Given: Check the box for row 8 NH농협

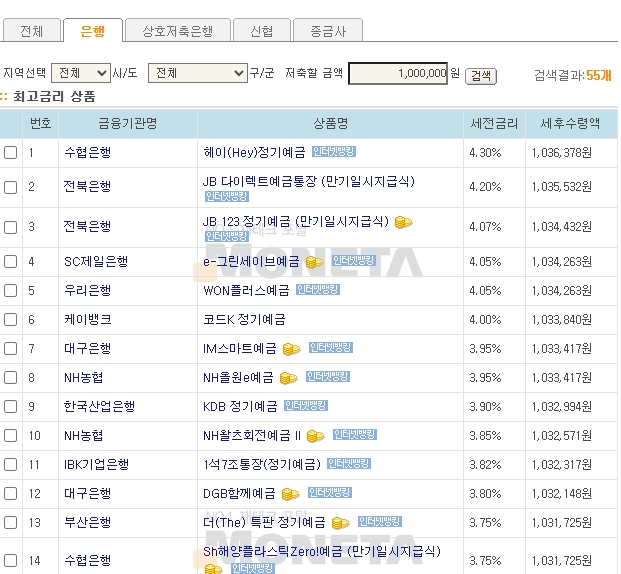Looking at the screenshot, I should (11, 378).
